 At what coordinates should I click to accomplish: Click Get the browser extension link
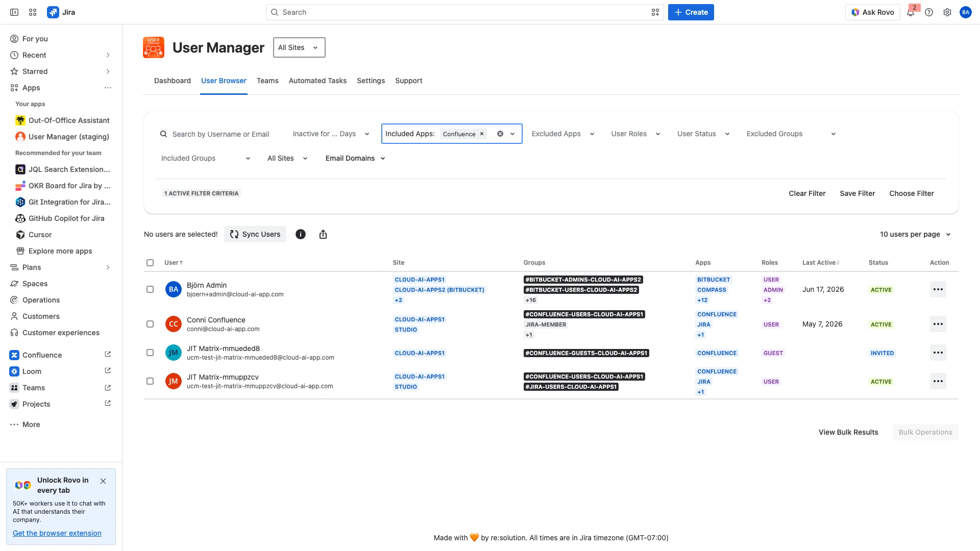click(x=57, y=533)
